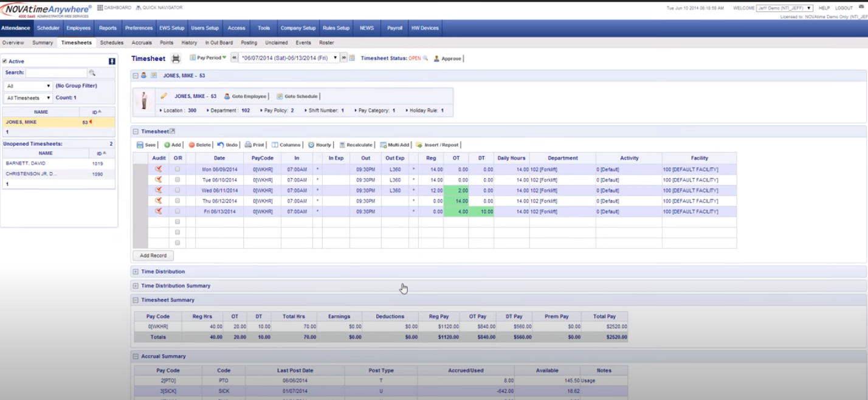
Task: Toggle the Active checkbox
Action: click(5, 61)
